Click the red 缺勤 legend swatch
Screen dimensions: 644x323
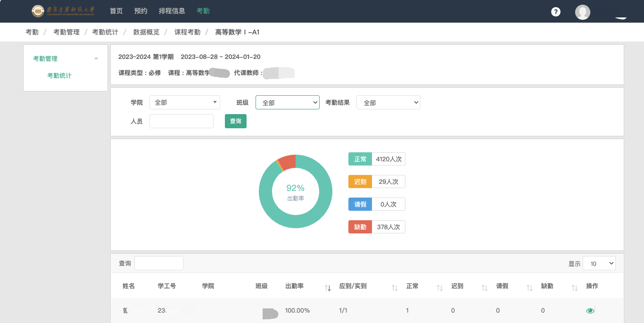click(360, 227)
